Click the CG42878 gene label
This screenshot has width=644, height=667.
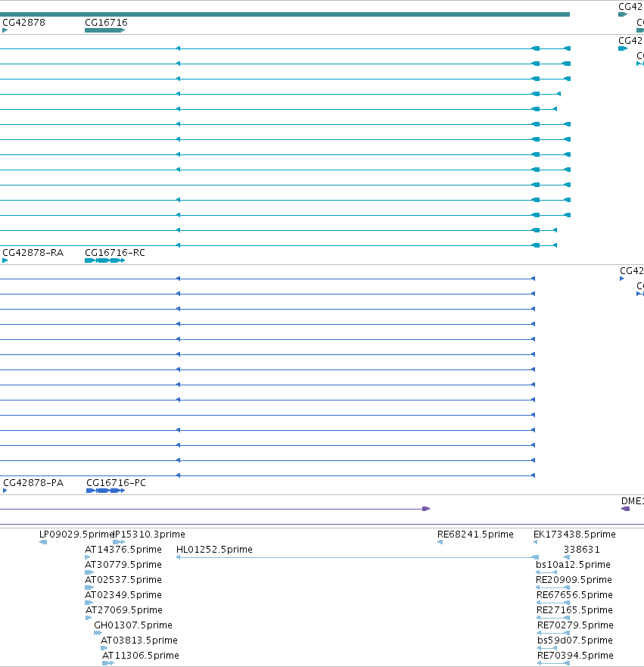23,23
